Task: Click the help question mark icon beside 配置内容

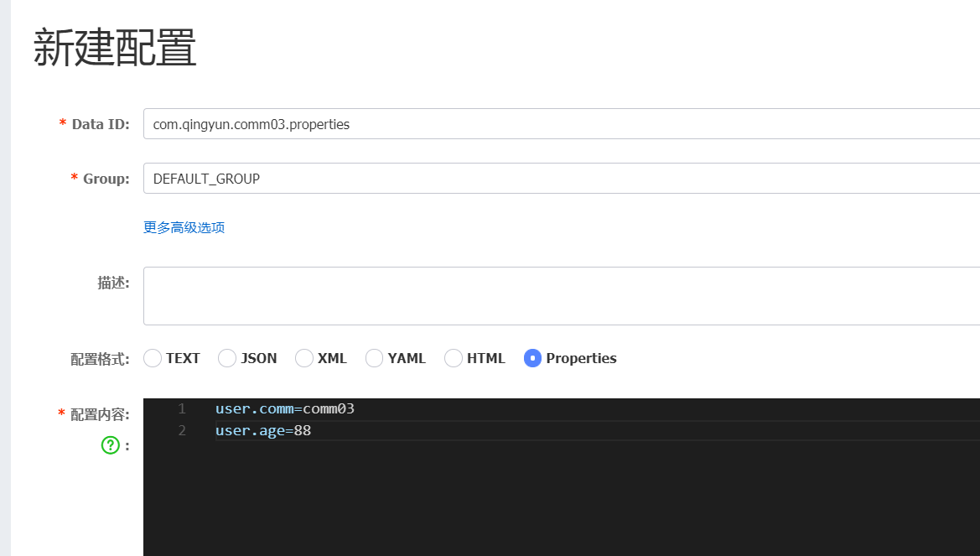Action: [x=110, y=444]
